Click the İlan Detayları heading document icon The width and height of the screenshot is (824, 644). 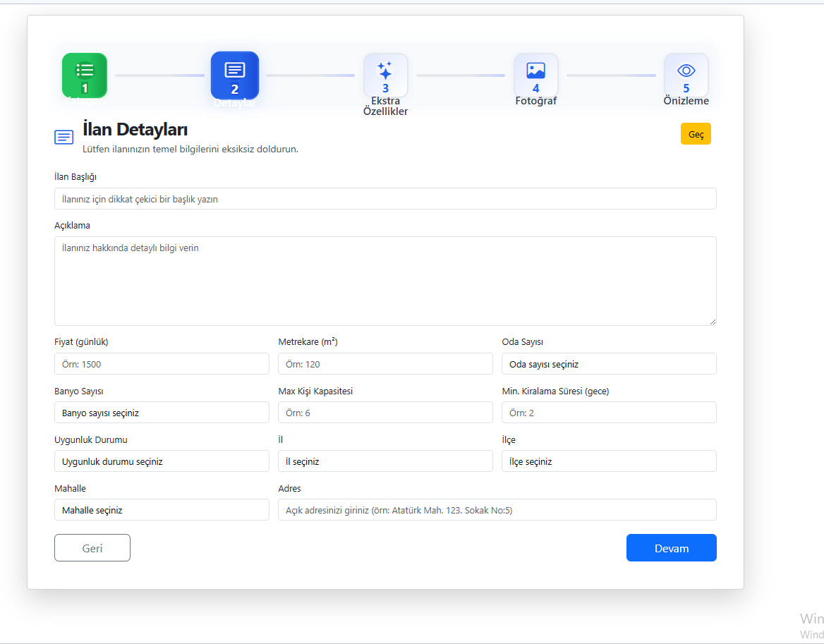click(64, 138)
